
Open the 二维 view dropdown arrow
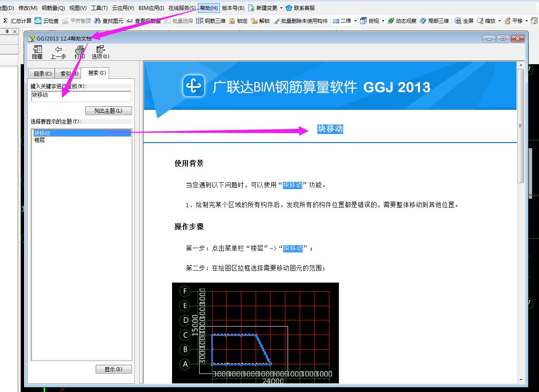pyautogui.click(x=355, y=21)
